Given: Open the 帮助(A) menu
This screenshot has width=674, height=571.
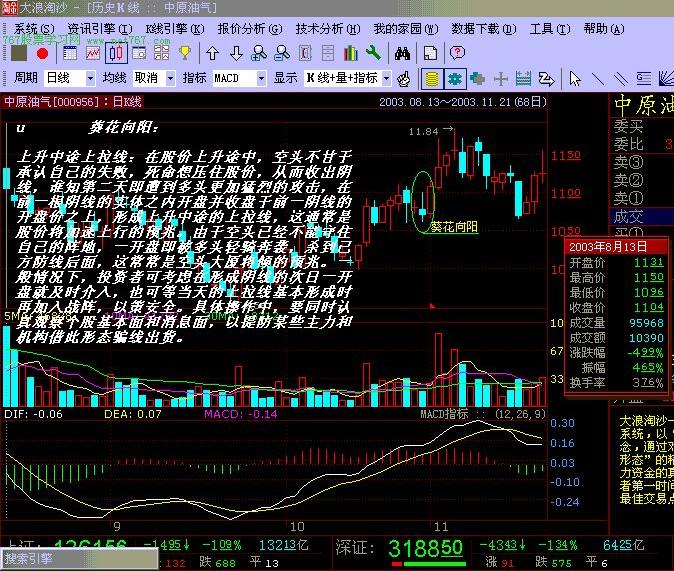Looking at the screenshot, I should point(604,29).
